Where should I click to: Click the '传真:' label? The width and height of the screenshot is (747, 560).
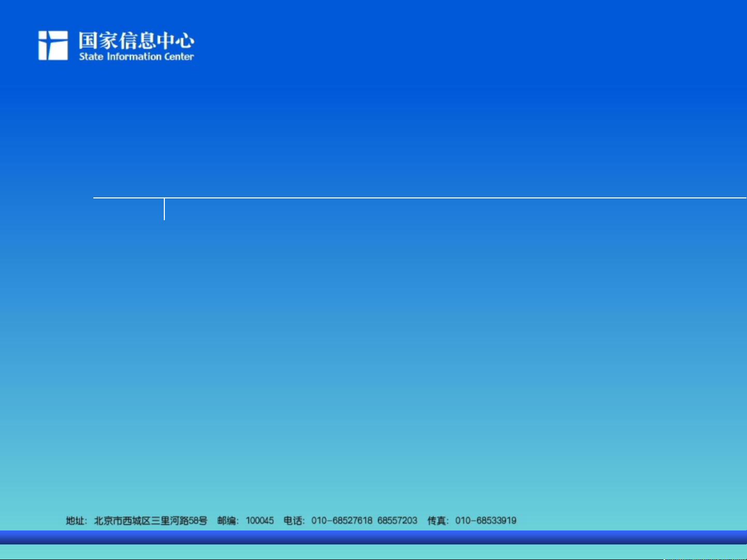[x=438, y=521]
